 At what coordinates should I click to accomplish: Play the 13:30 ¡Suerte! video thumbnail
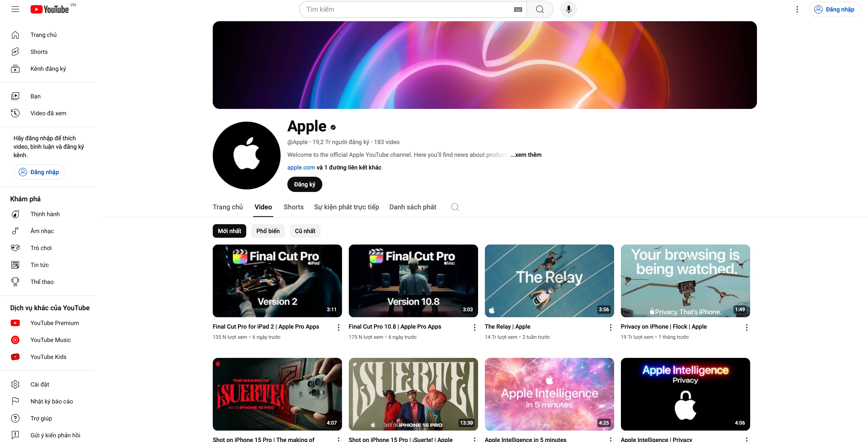[413, 394]
